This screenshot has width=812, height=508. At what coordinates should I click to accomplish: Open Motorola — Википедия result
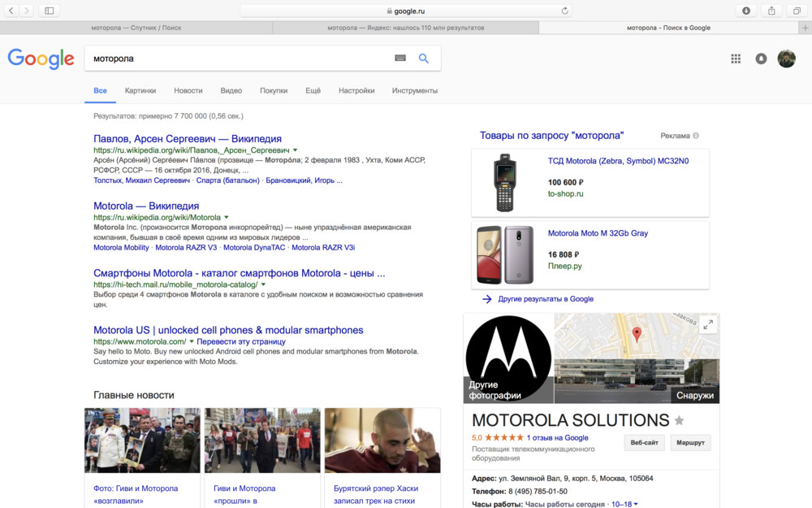coord(146,206)
